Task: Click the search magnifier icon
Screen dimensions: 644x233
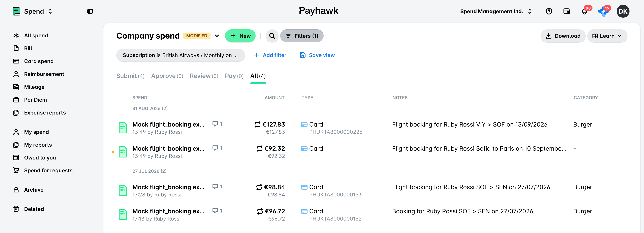Action: 272,36
